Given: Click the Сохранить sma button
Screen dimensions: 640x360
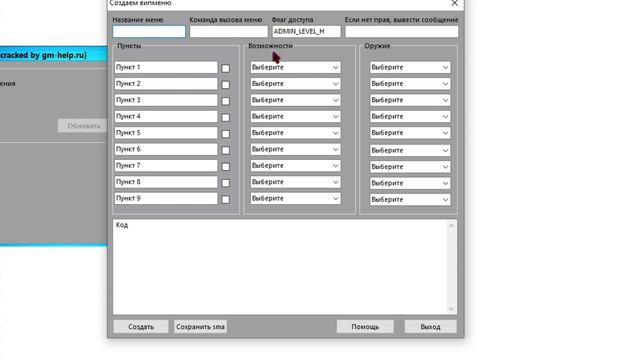Looking at the screenshot, I should pos(200,327).
